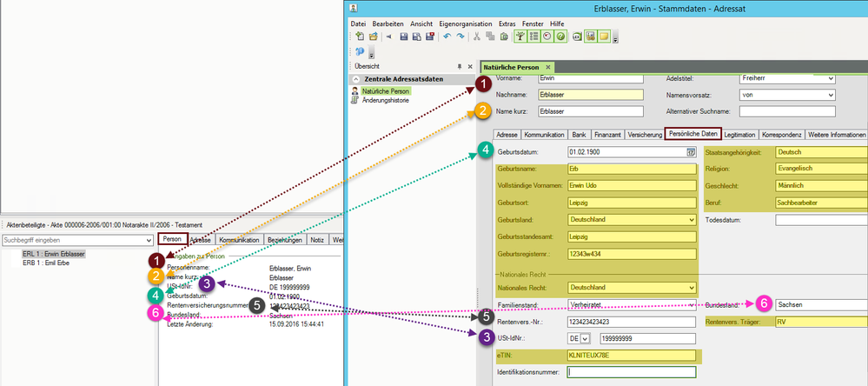Select Natürliche Person in overview tree
The image size is (868, 386).
385,90
